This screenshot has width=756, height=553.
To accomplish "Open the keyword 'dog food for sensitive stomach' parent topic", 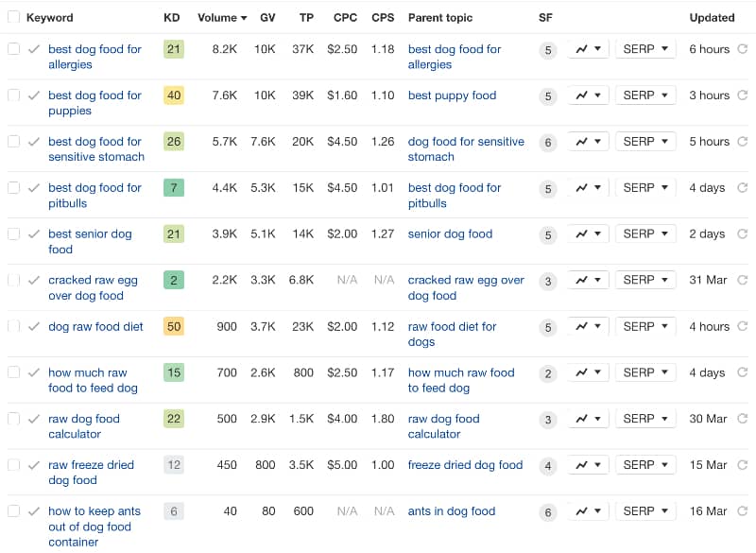I will [468, 148].
